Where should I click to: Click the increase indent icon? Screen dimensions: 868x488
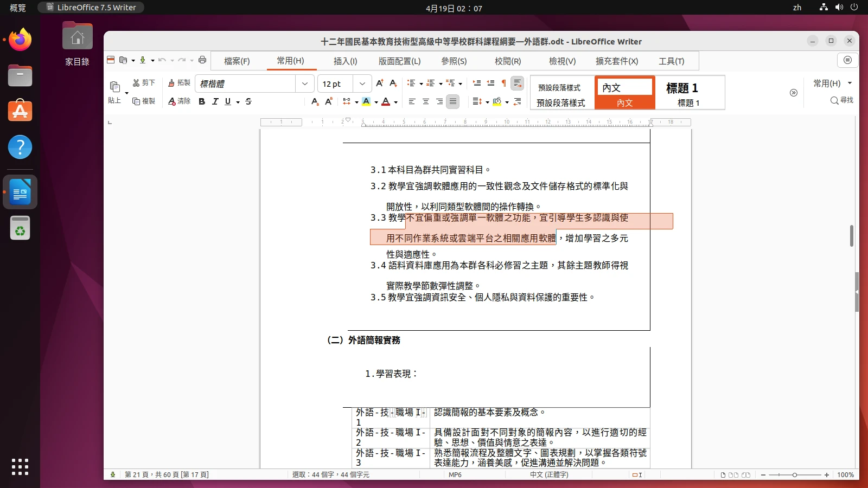tap(477, 83)
